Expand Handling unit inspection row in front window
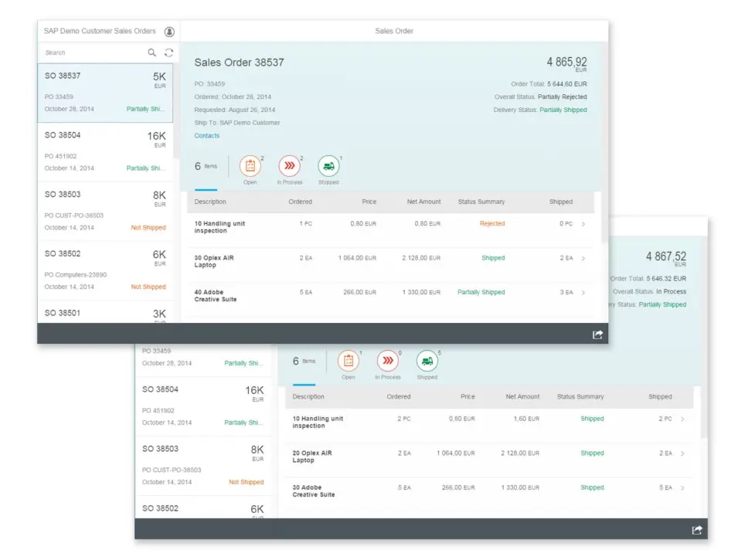The width and height of the screenshot is (745, 560). 583,224
